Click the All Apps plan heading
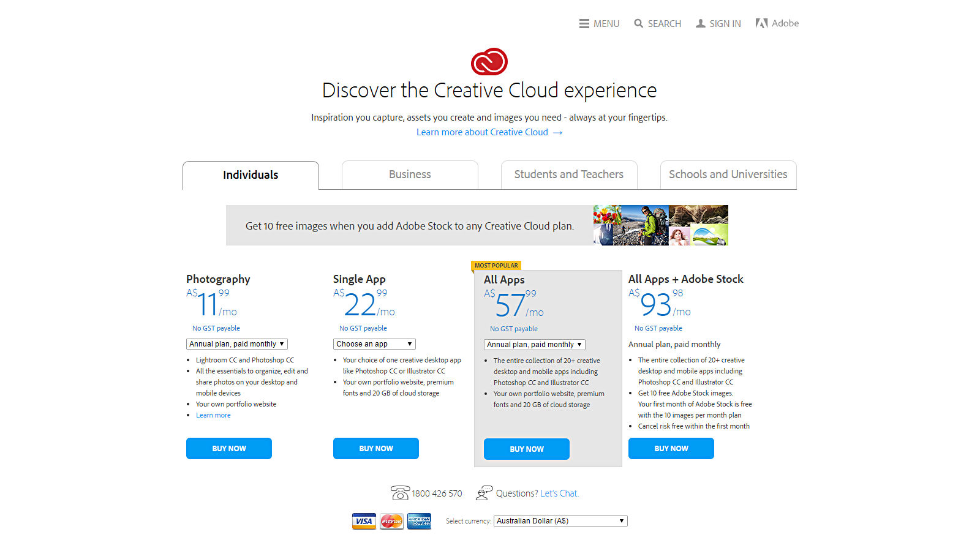The width and height of the screenshot is (980, 551). 504,280
